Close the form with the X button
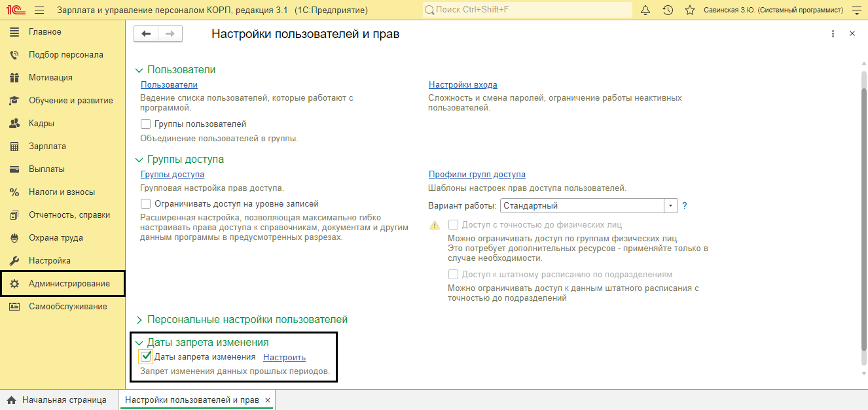Image resolution: width=868 pixels, height=410 pixels. pyautogui.click(x=852, y=34)
